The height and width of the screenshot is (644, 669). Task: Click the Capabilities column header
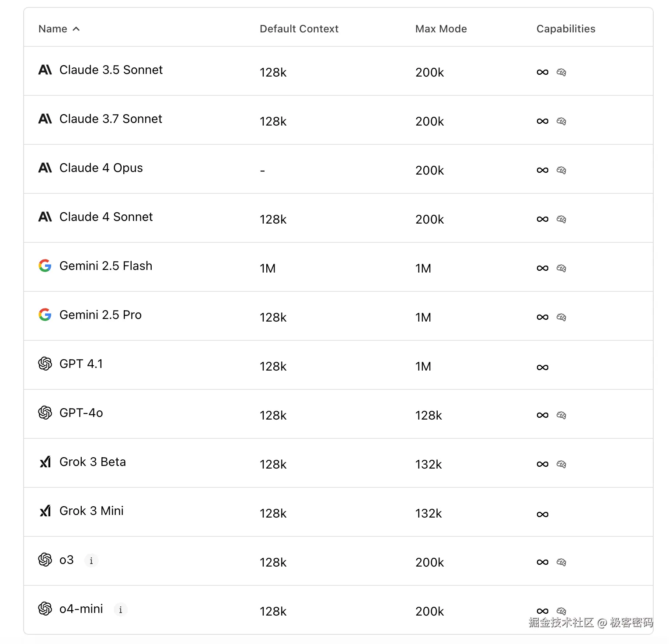566,29
